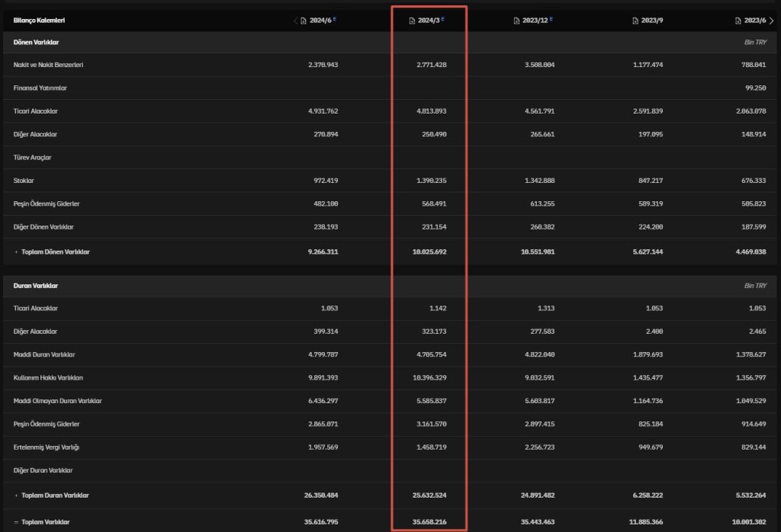Select the Toplam Varlıklar total row label
Screen dimensions: 781x532
[45, 522]
